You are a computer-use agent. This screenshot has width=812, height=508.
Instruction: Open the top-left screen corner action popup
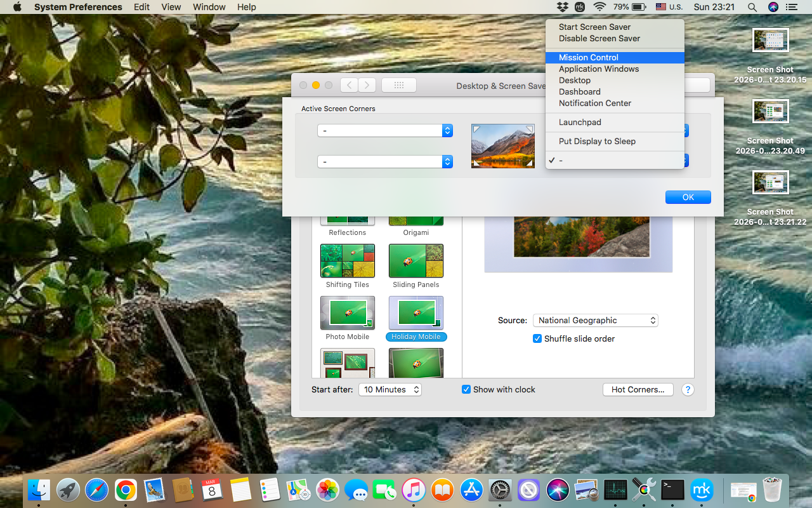click(x=384, y=130)
